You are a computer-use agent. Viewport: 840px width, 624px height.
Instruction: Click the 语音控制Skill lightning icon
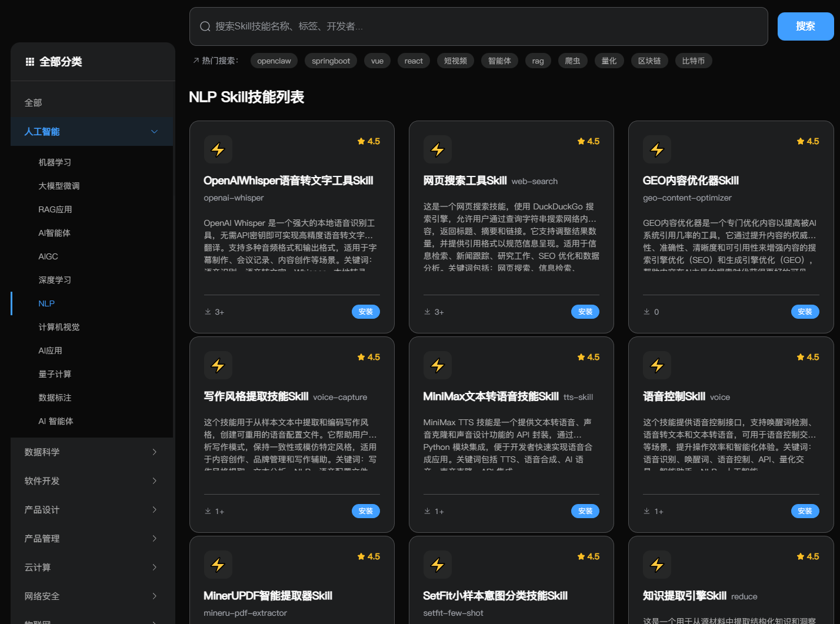point(657,365)
